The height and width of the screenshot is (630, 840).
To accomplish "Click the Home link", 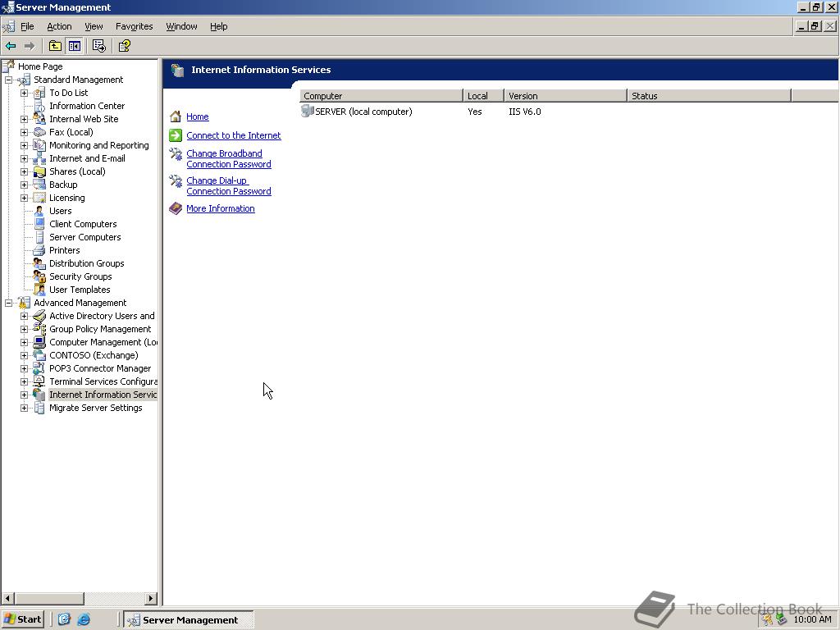I will pos(198,116).
